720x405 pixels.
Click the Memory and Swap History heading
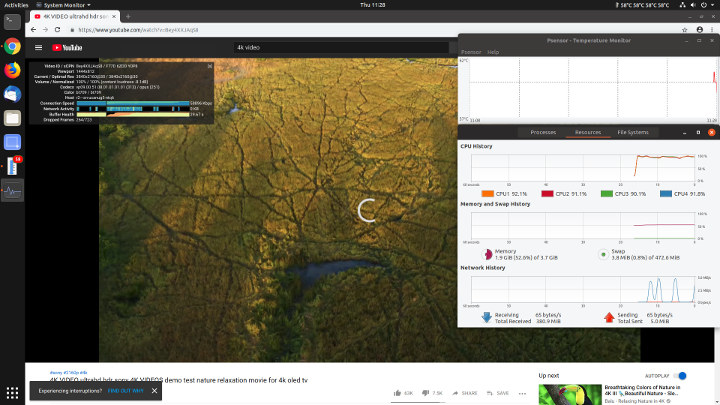(x=495, y=204)
